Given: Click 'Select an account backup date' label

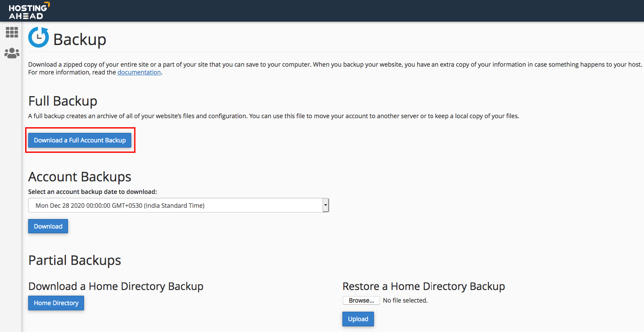Looking at the screenshot, I should pos(92,191).
